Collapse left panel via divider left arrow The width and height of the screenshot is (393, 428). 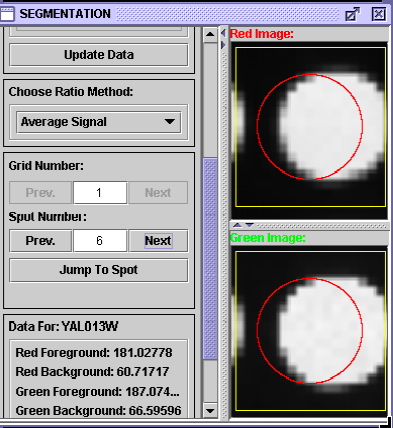tap(223, 33)
